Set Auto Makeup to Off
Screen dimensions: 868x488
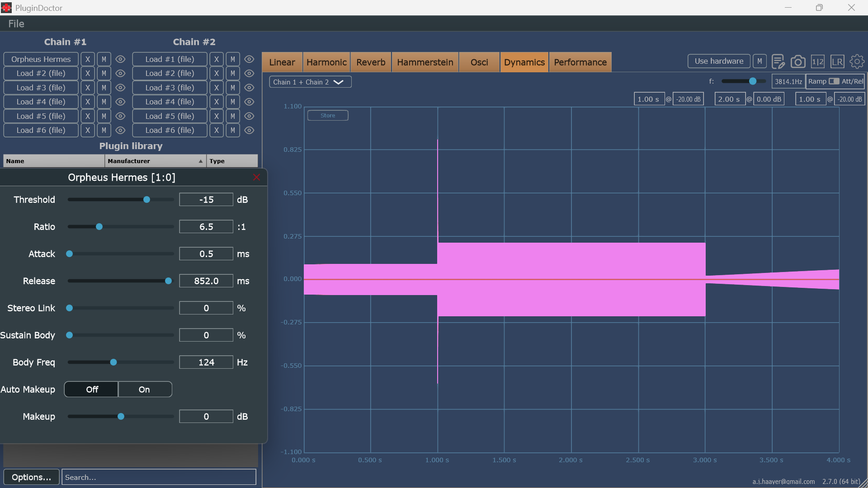pos(92,389)
